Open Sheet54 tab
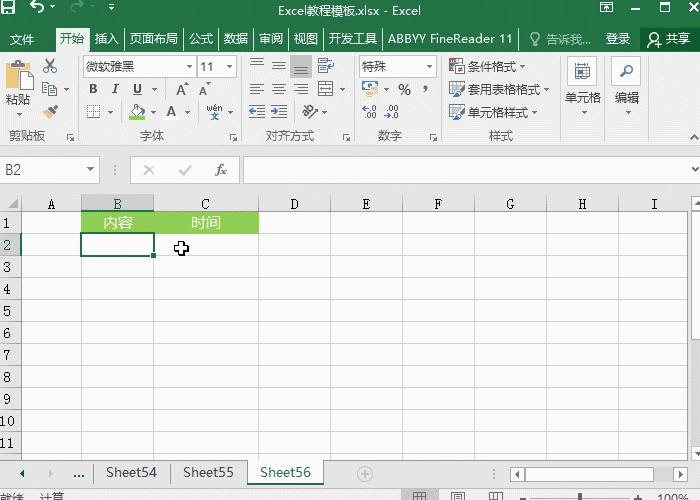 tap(131, 472)
